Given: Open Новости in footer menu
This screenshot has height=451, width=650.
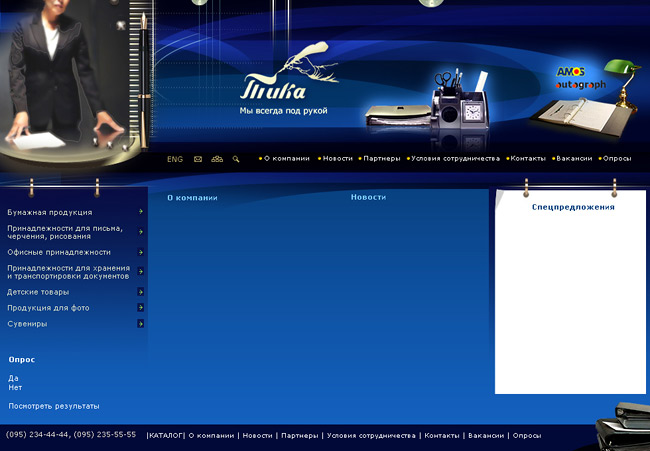Looking at the screenshot, I should point(257,436).
